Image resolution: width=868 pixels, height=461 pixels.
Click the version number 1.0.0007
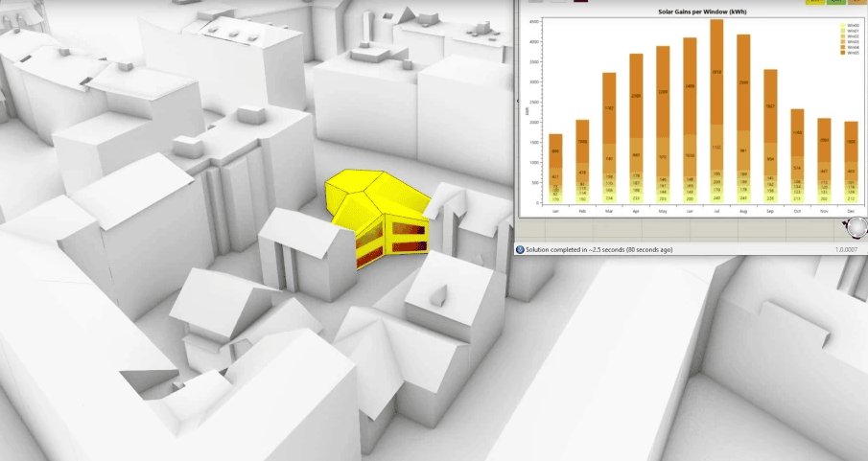847,249
